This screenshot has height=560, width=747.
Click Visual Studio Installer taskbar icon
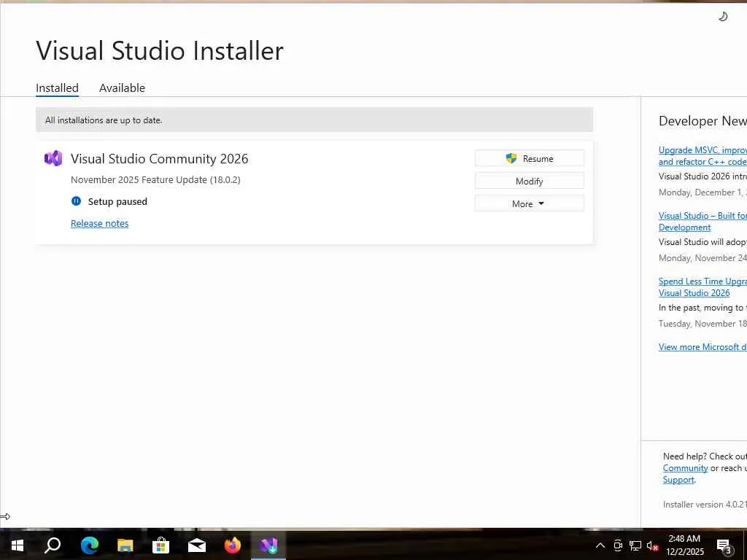coord(268,545)
